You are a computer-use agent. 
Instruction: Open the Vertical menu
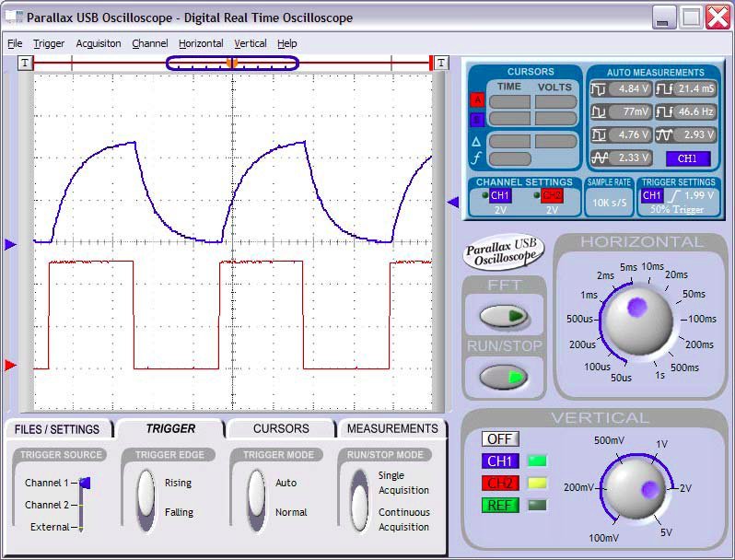pos(251,43)
